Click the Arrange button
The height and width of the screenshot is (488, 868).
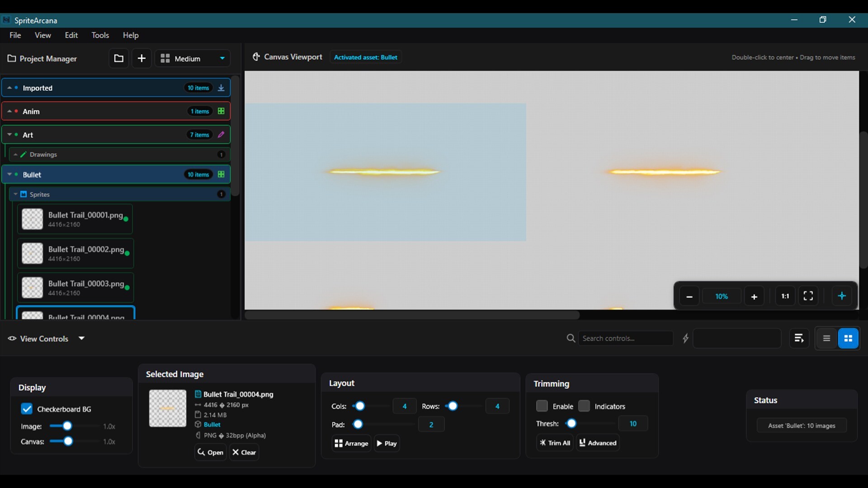[x=351, y=443]
